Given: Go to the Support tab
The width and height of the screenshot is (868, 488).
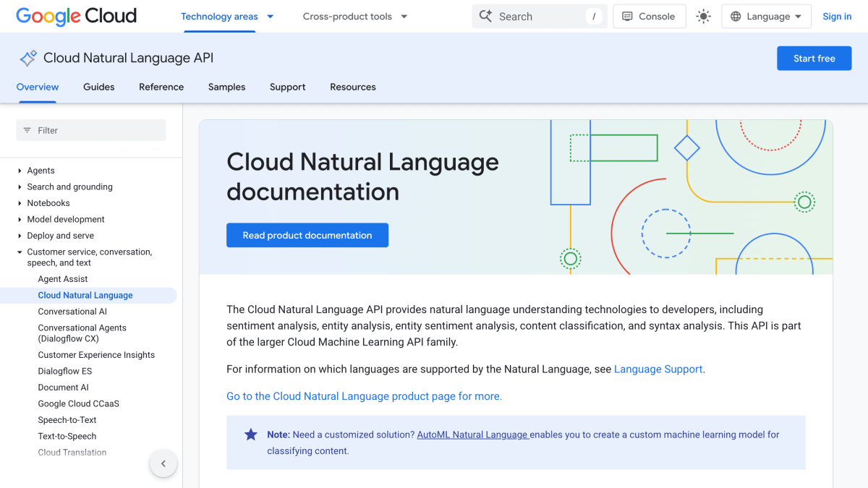Looking at the screenshot, I should tap(288, 87).
